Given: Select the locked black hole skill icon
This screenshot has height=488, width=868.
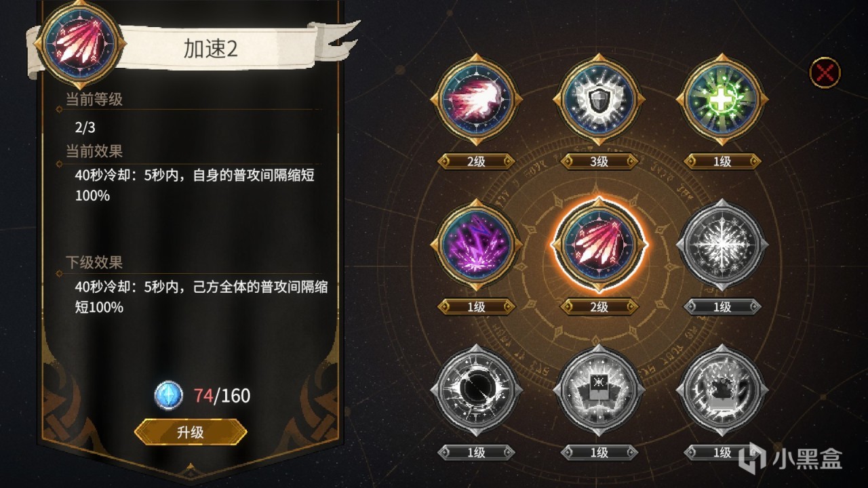Looking at the screenshot, I should (476, 390).
